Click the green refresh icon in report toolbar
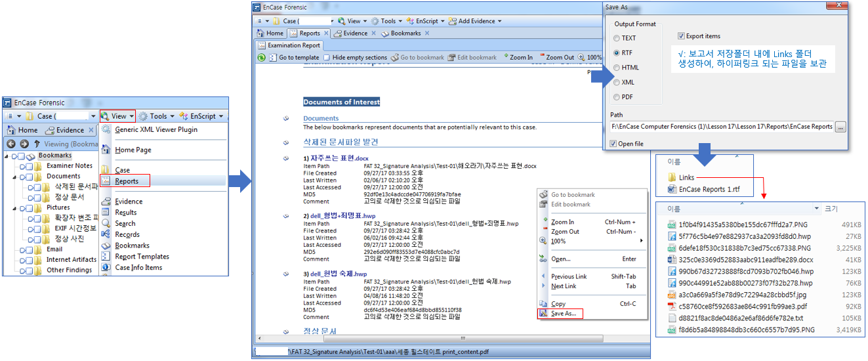 coord(262,58)
